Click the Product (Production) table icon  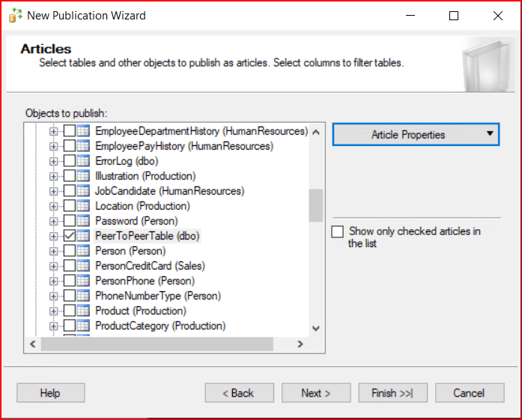(83, 311)
